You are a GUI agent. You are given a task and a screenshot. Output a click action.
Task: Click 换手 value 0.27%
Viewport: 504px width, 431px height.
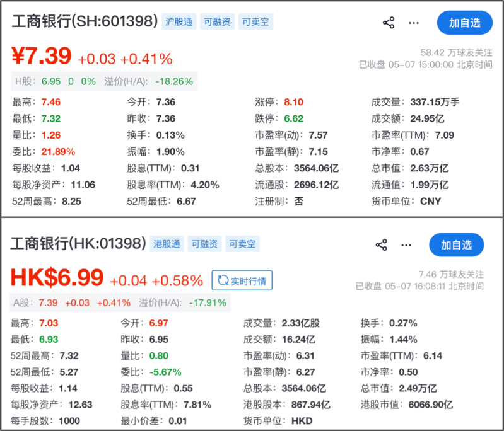[403, 323]
